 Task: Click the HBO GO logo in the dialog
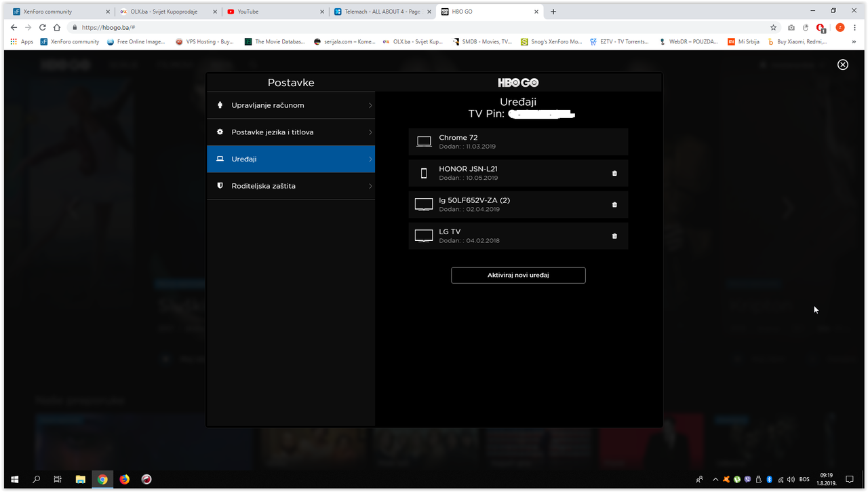(x=518, y=82)
